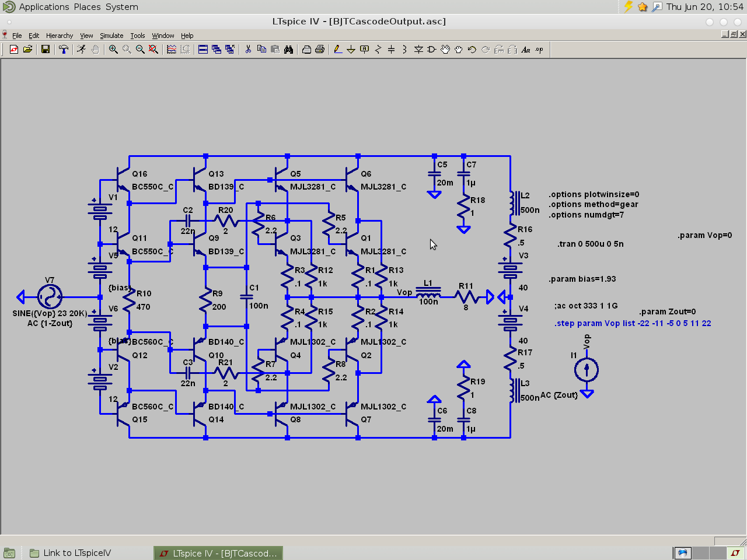This screenshot has width=747, height=560.
Task: Click the .param Vop=0 text
Action: [704, 235]
